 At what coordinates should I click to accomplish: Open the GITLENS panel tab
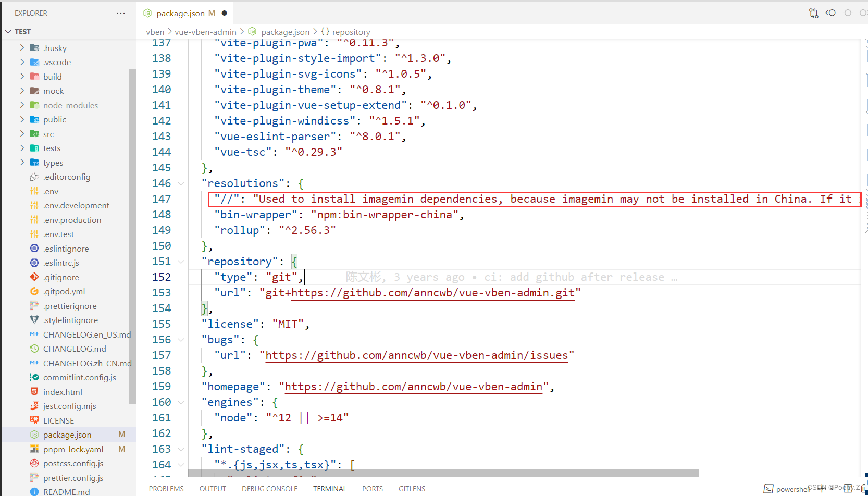pyautogui.click(x=411, y=488)
